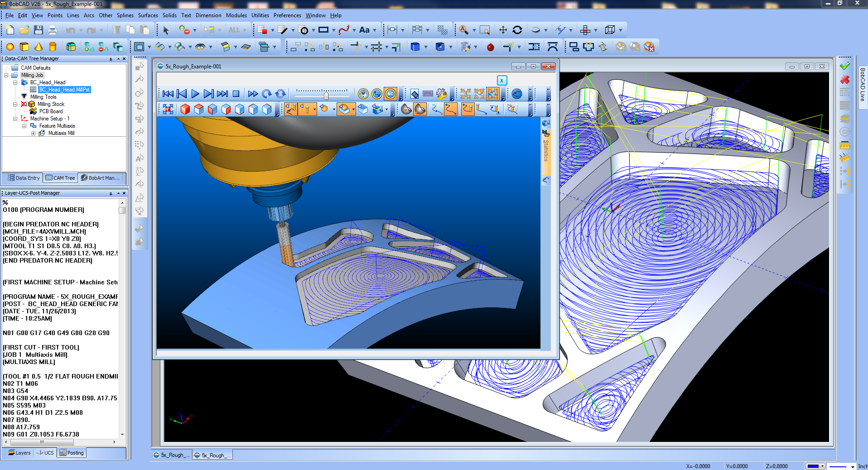The image size is (868, 470).
Task: Toggle NC code display in simulation toolbar
Action: (391, 94)
